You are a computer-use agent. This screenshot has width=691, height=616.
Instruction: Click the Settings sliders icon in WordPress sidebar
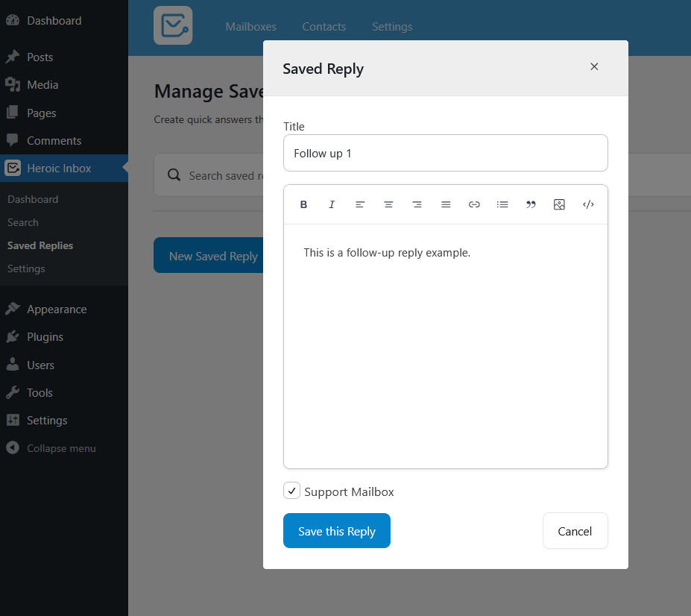pos(13,420)
